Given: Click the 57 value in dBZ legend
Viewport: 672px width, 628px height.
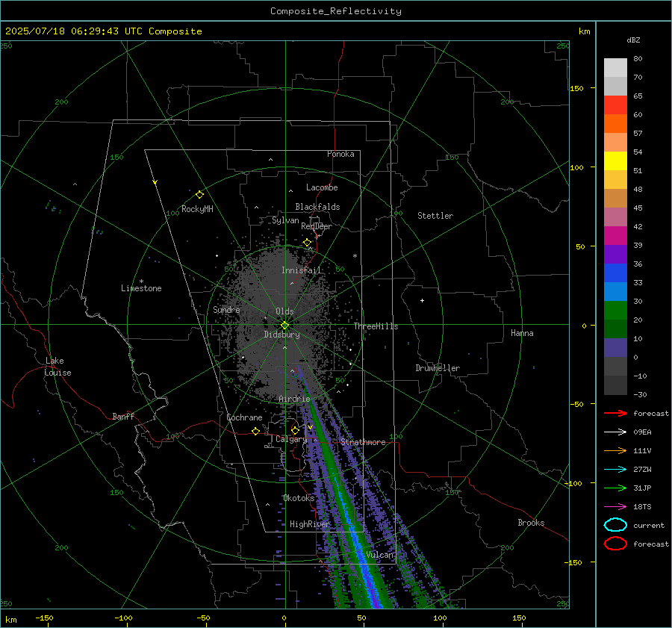Looking at the screenshot, I should 638,134.
